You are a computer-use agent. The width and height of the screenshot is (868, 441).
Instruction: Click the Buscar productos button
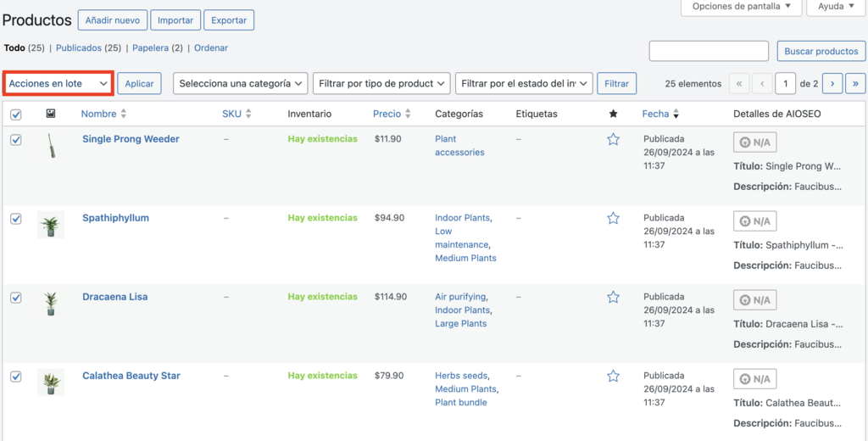(821, 51)
